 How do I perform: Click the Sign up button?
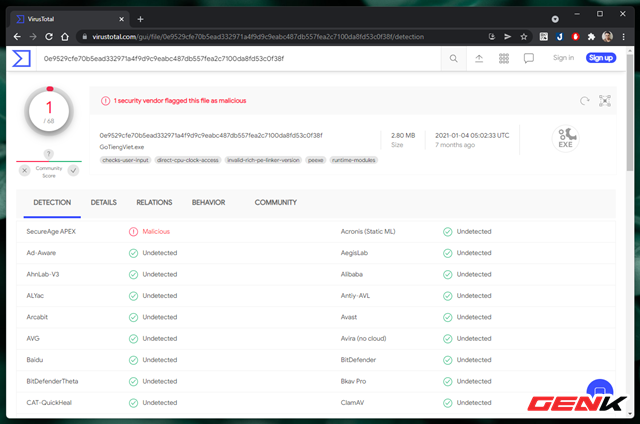point(601,58)
